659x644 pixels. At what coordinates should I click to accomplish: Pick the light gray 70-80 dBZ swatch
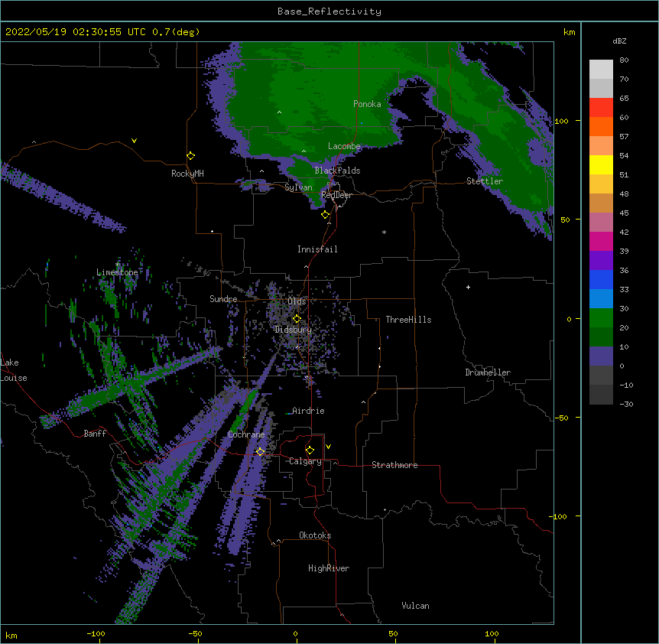[x=601, y=70]
